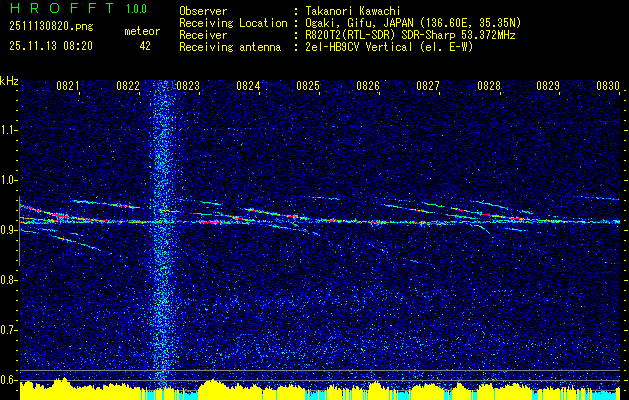
Task: Click the date stamp 25.11.13 08:20
Action: [51, 46]
